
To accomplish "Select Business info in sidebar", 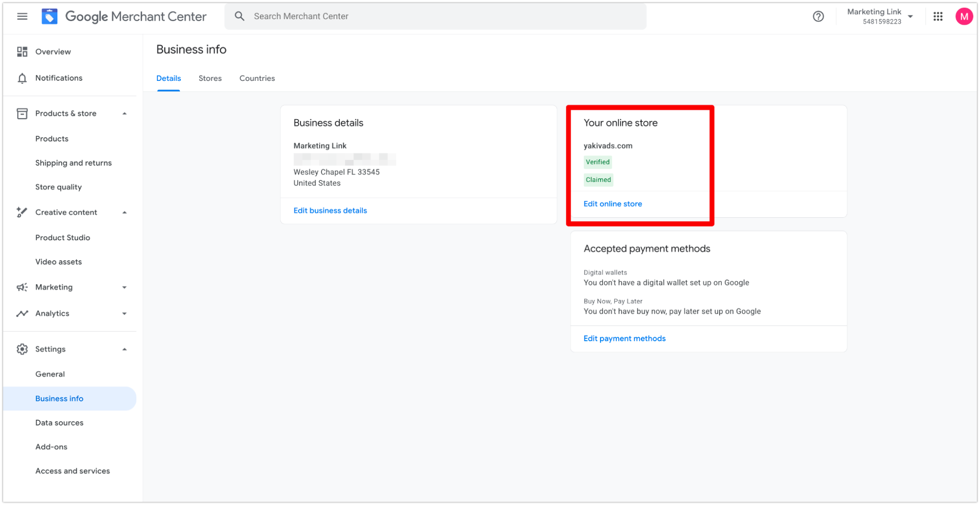I will coord(70,399).
